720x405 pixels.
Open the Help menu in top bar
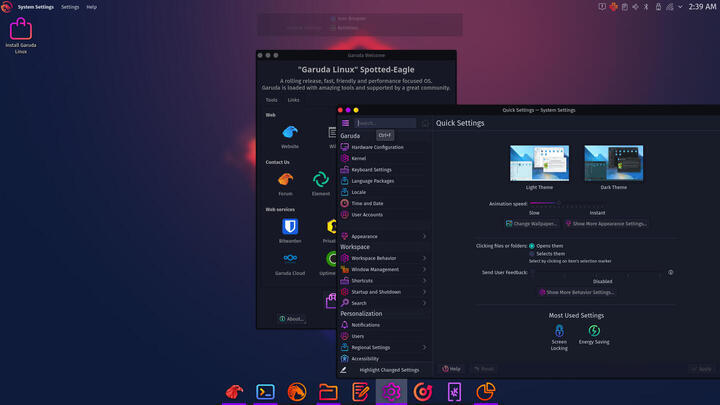click(91, 7)
